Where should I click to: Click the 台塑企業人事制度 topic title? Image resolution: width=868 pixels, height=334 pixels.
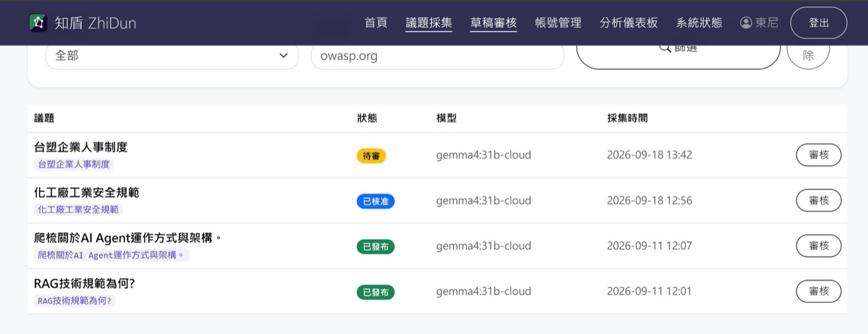pyautogui.click(x=81, y=147)
